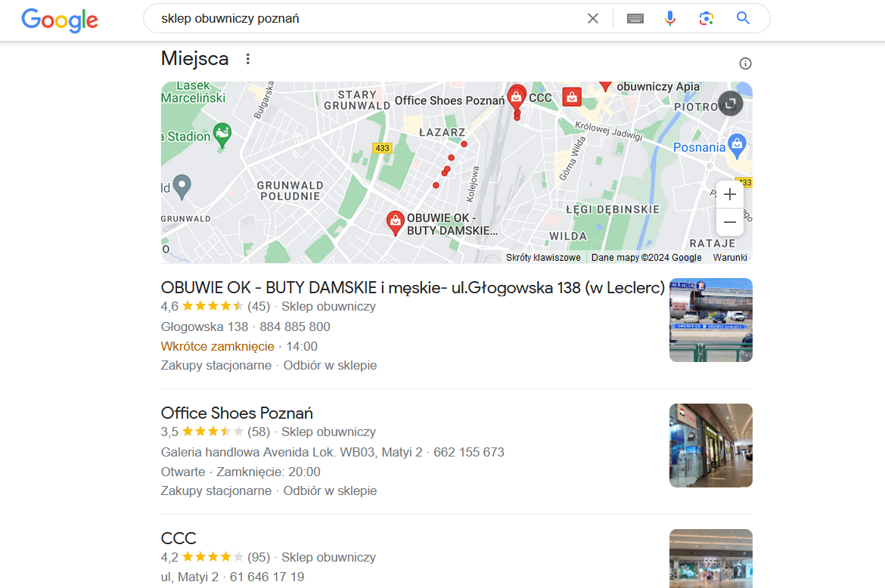Screen dimensions: 885x588
Task: Open the OBUWIE OK storefront photo
Action: click(710, 320)
